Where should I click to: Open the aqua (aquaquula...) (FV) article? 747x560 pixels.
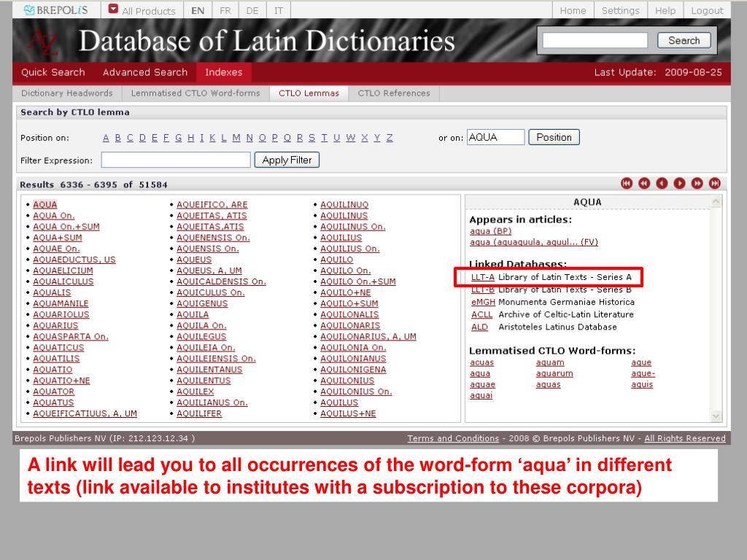(533, 242)
